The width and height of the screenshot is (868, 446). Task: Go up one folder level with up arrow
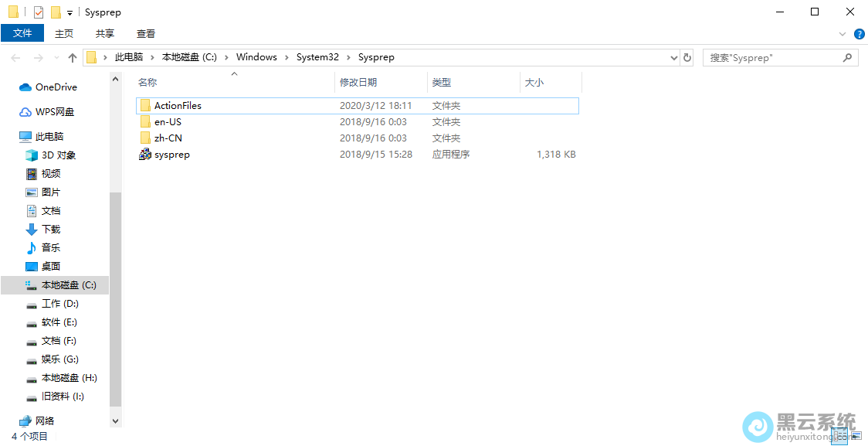click(x=73, y=57)
